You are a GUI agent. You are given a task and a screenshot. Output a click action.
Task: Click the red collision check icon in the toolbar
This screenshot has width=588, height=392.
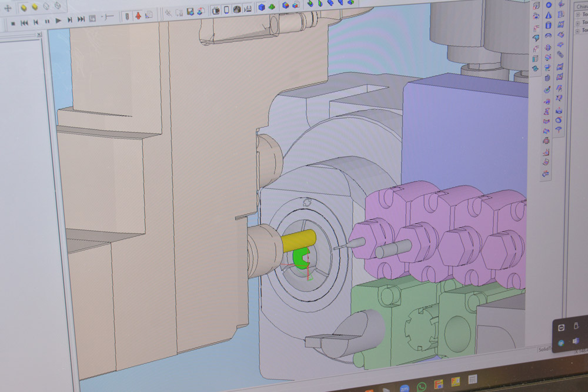tap(138, 16)
